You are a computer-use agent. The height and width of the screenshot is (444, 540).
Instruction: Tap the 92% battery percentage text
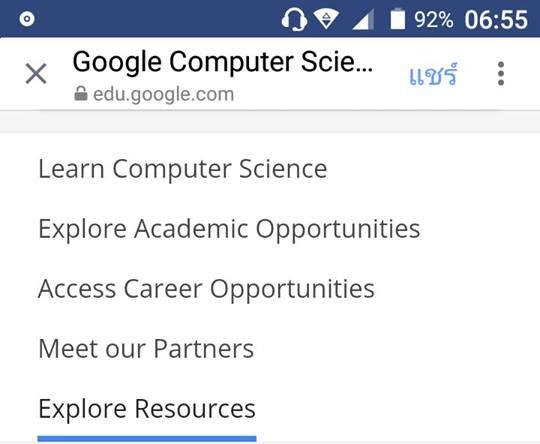433,20
